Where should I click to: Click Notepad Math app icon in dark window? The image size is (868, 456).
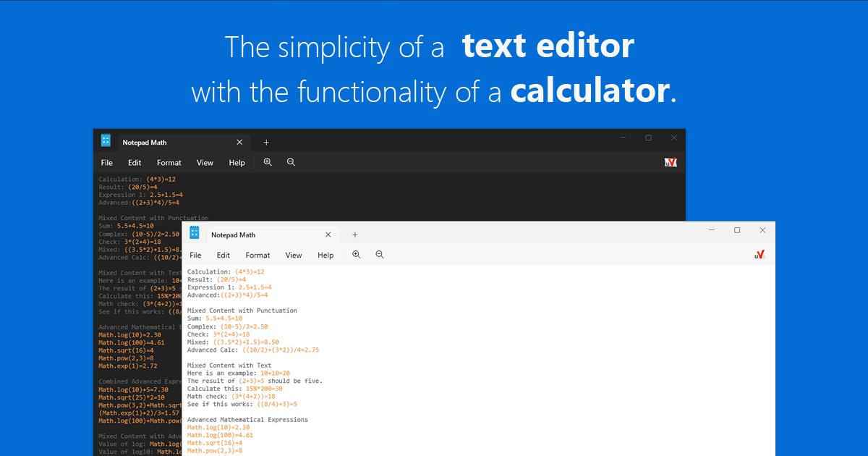106,140
